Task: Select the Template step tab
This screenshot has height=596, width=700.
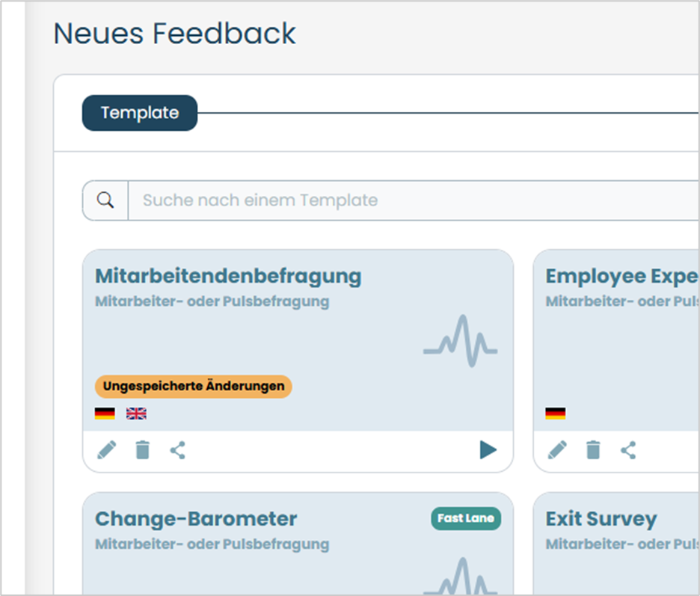Action: pyautogui.click(x=140, y=113)
